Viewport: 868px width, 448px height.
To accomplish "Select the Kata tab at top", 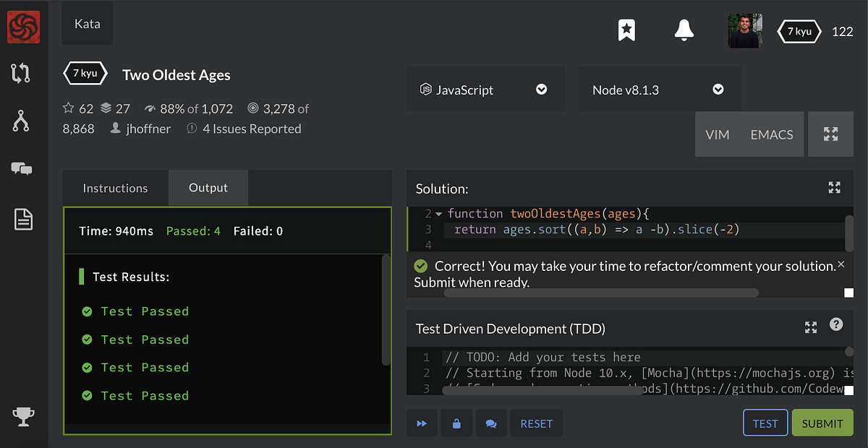I will coord(87,23).
